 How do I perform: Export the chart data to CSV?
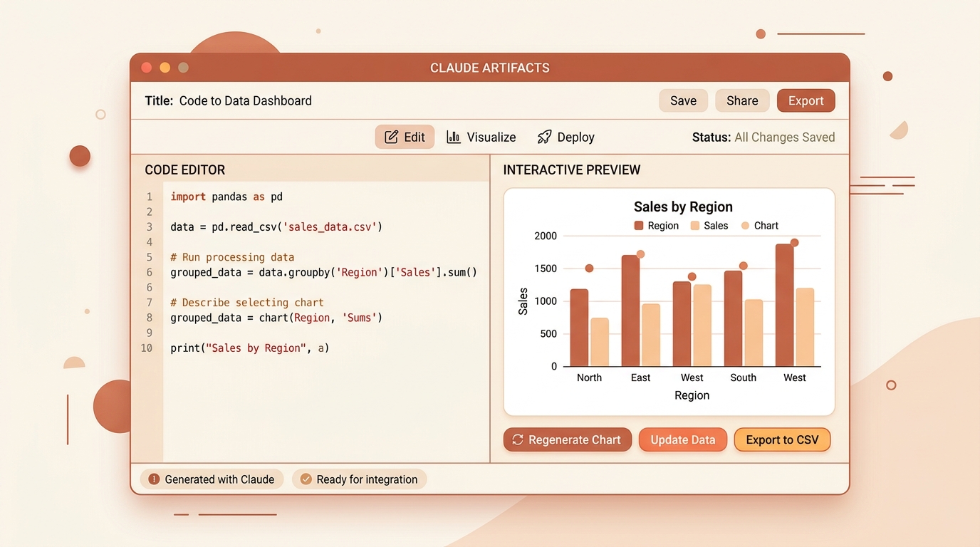click(782, 439)
